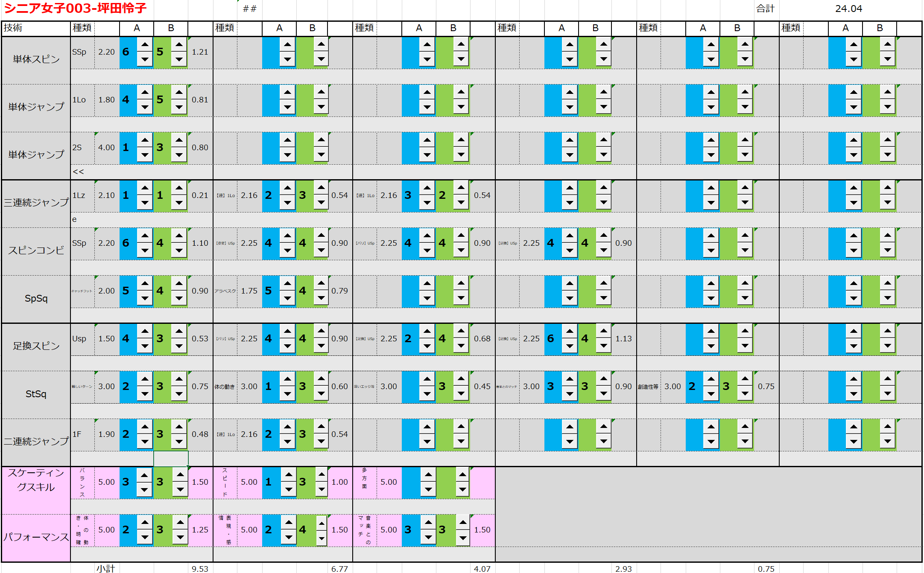Select the first 小計 value 9.53
Screen dimensions: 924x573
tap(200, 568)
